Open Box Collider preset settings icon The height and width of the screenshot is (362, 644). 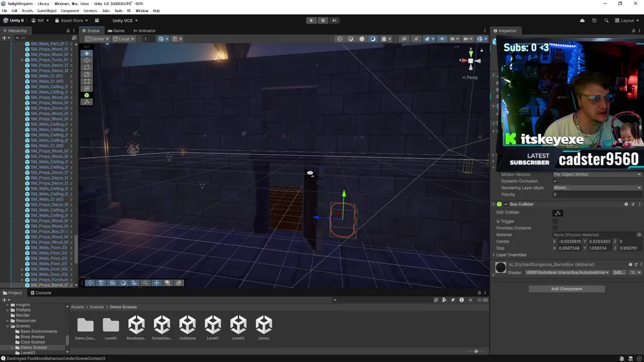633,204
